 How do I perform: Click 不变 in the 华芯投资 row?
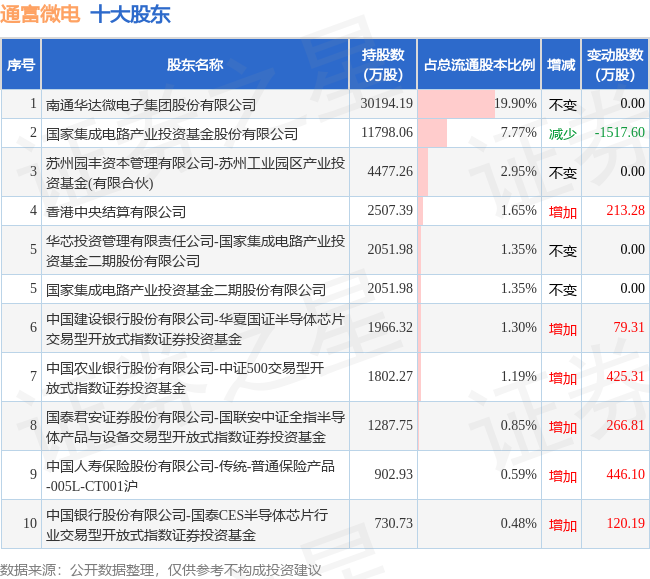click(x=563, y=250)
